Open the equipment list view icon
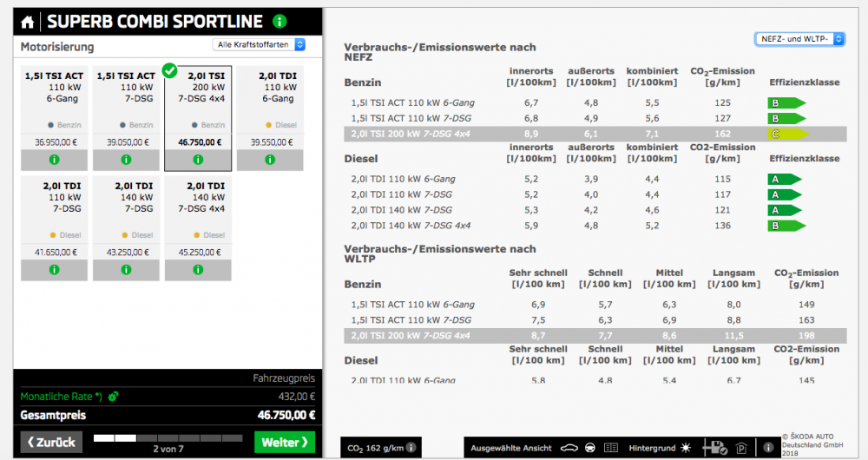The image size is (868, 460). [610, 448]
